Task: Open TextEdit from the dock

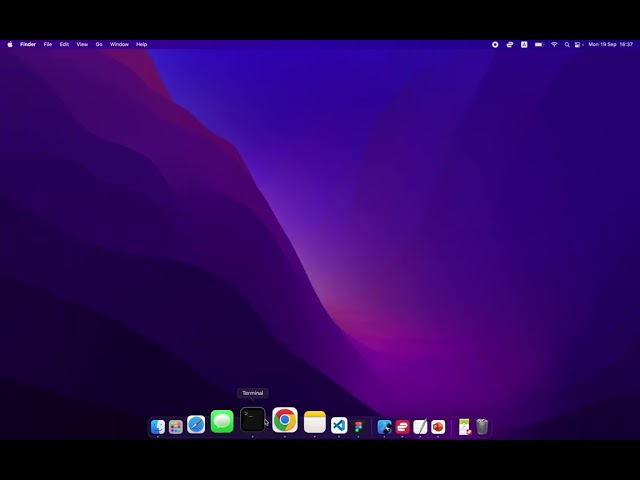Action: click(420, 427)
